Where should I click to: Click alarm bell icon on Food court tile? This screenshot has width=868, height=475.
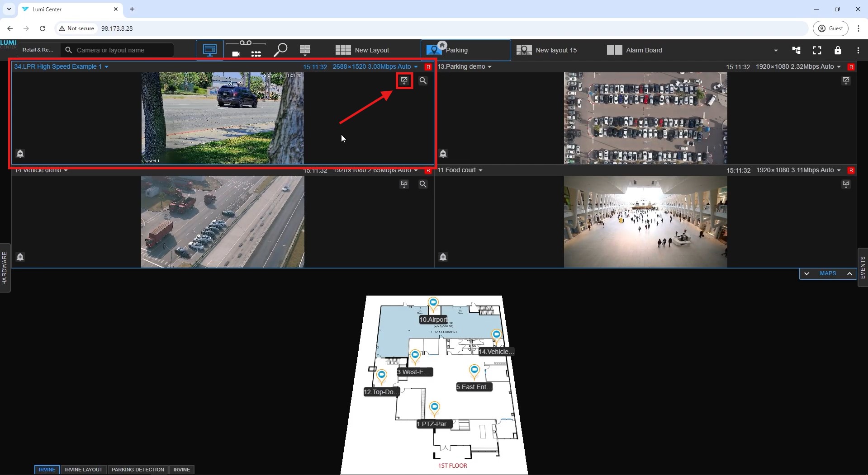(443, 257)
